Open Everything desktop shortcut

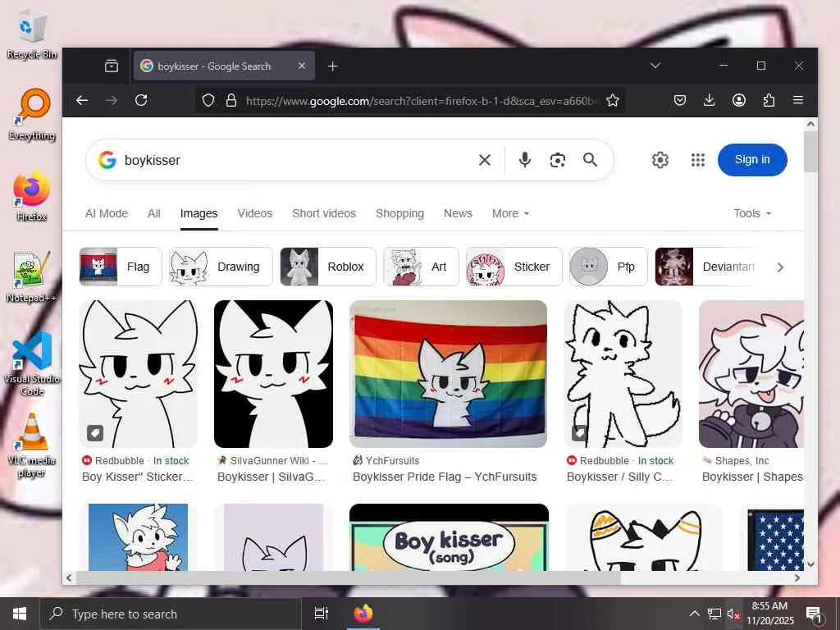click(x=32, y=116)
